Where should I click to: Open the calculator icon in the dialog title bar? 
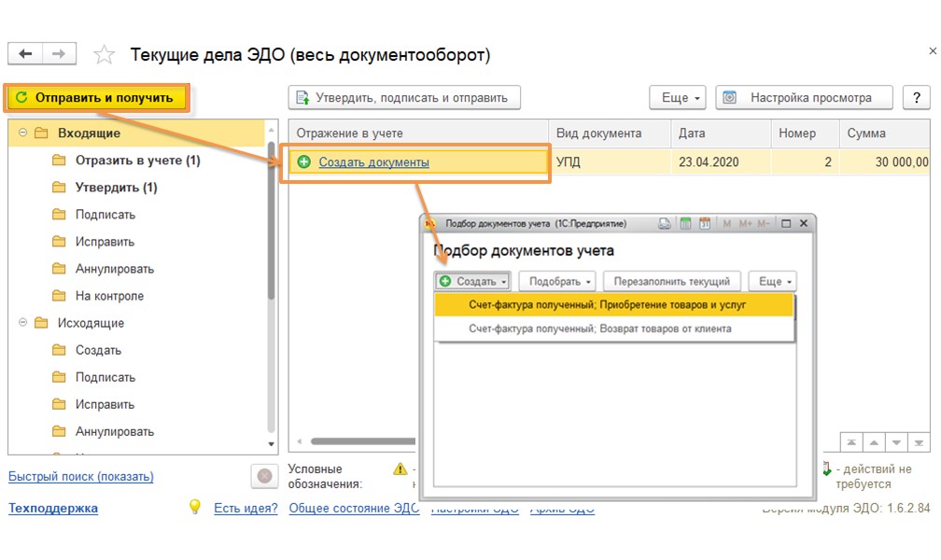click(x=685, y=224)
